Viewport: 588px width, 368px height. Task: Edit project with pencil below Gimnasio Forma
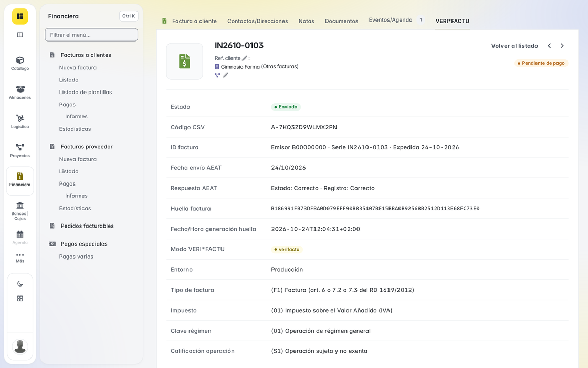click(x=225, y=75)
